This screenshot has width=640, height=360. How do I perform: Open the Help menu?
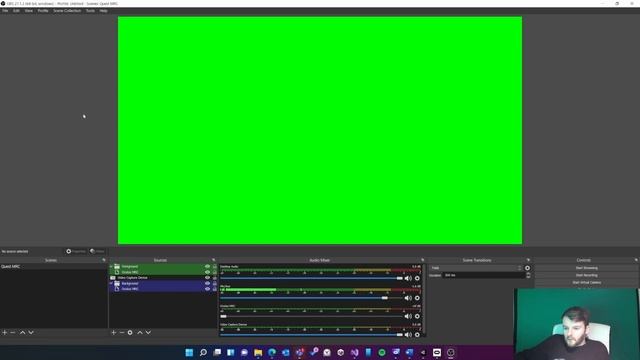(x=104, y=11)
